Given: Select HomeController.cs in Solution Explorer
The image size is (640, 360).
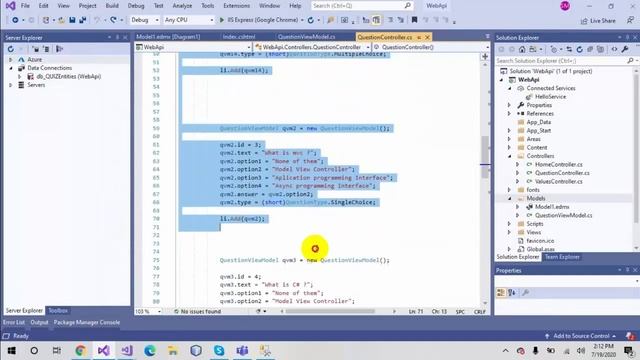Looking at the screenshot, I should click(x=558, y=164).
